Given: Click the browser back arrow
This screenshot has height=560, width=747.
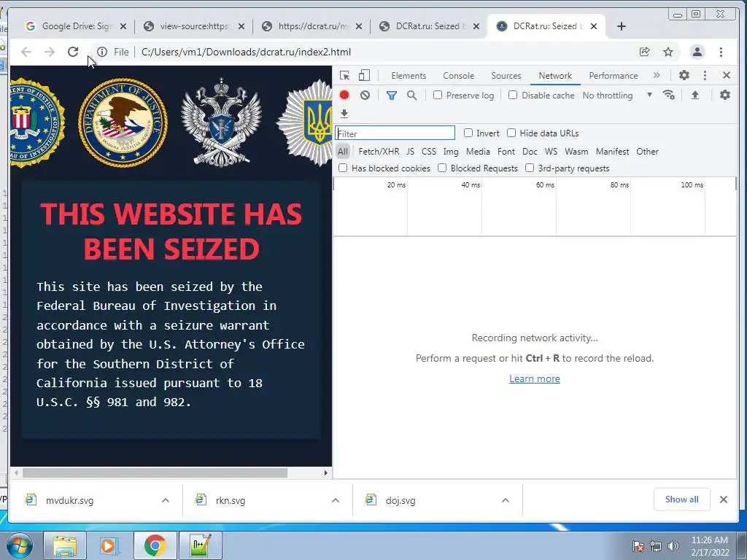Looking at the screenshot, I should (x=26, y=52).
